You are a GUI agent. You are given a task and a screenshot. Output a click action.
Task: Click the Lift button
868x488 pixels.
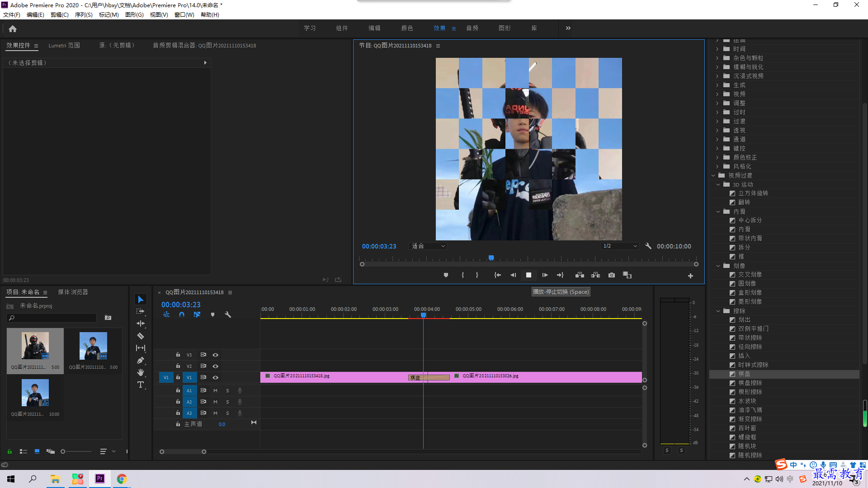point(580,275)
